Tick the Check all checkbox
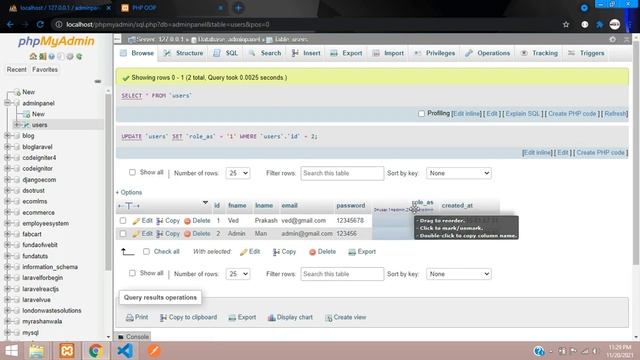 pyautogui.click(x=146, y=251)
